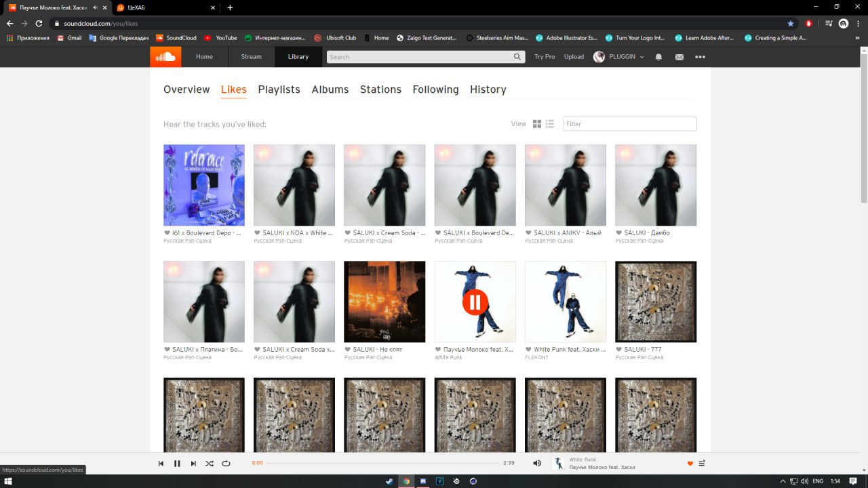Bookmark this page with star icon
This screenshot has width=868, height=488.
(790, 23)
